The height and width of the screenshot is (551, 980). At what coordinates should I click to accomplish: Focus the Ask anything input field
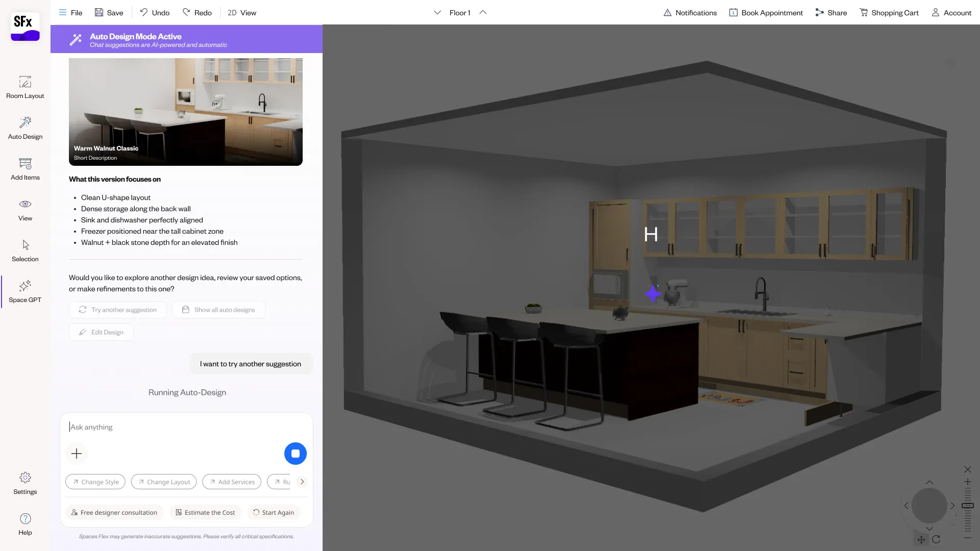coord(186,427)
